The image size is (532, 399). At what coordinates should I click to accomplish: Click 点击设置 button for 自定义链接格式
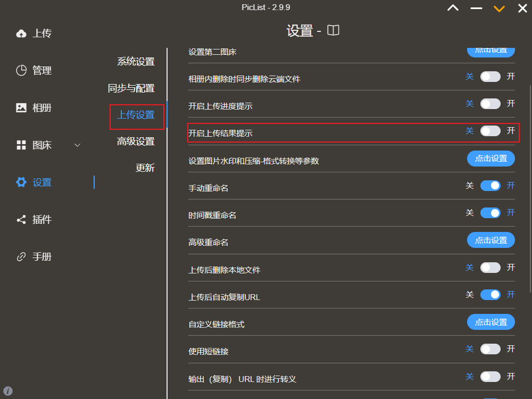tap(491, 322)
